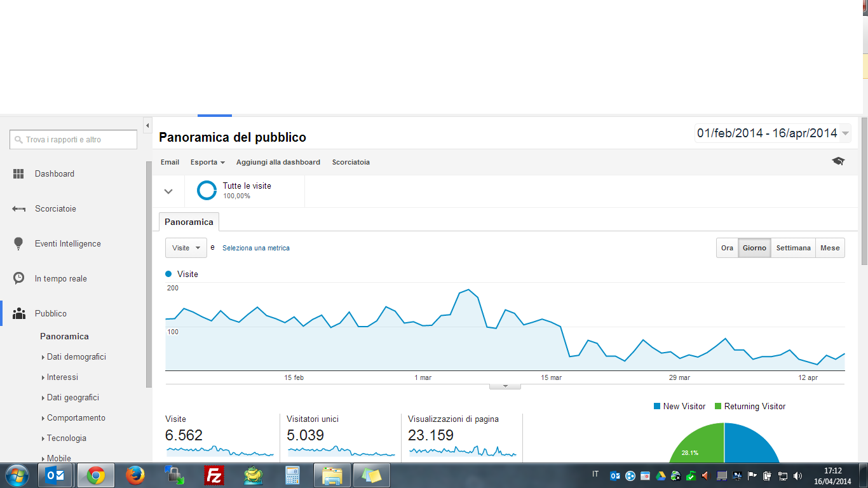This screenshot has width=868, height=488.
Task: Open Windows Explorer from the taskbar
Action: (x=332, y=475)
